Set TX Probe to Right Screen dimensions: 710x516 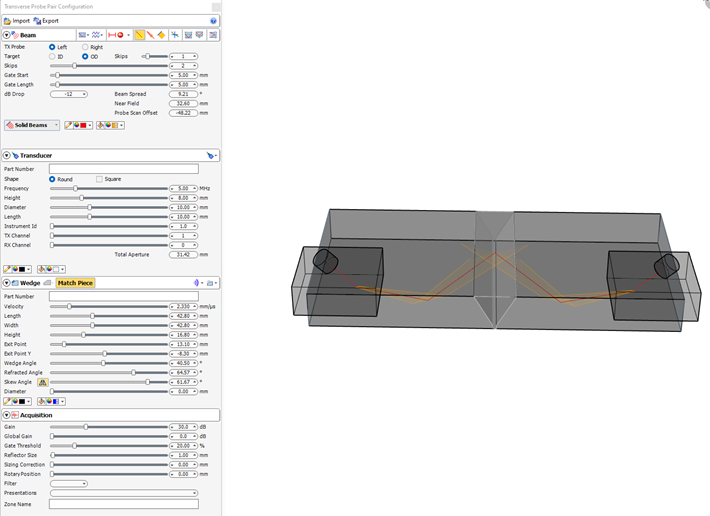pos(86,47)
